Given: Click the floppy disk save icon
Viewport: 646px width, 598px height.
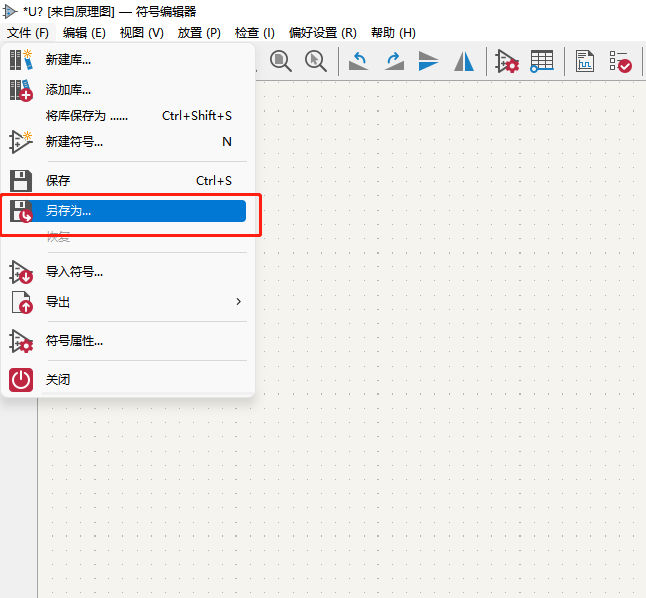Looking at the screenshot, I should click(x=21, y=181).
